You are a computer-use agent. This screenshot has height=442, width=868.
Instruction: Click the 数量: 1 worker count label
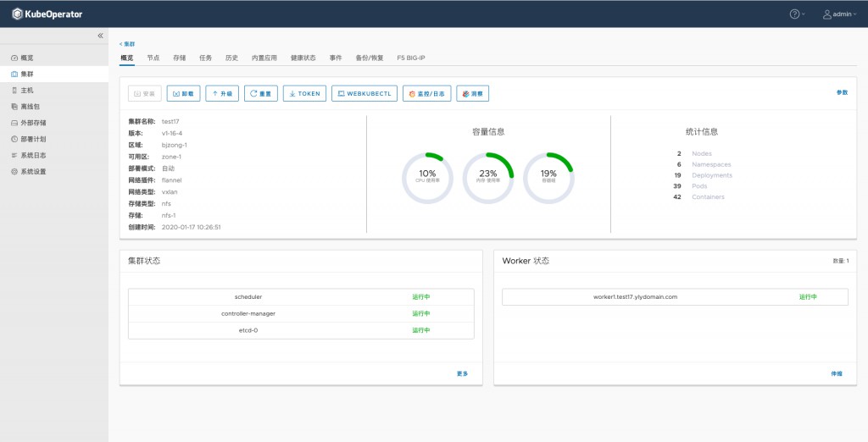click(x=841, y=261)
